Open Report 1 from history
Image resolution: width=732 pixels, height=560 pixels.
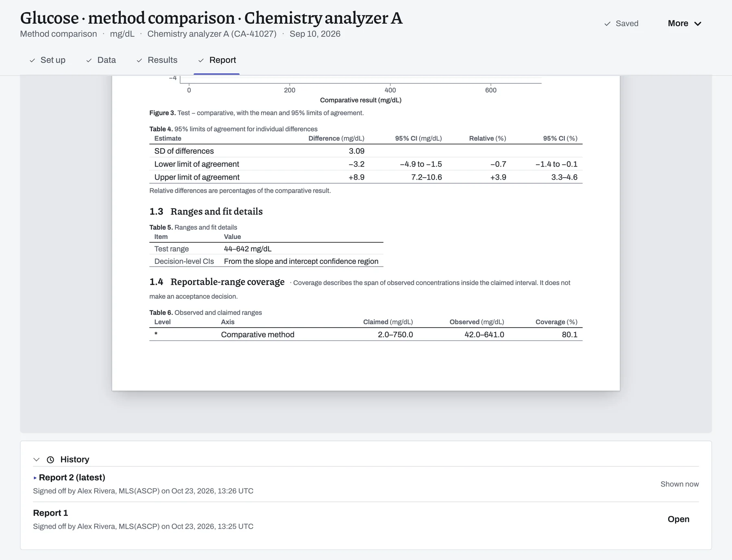(x=678, y=519)
